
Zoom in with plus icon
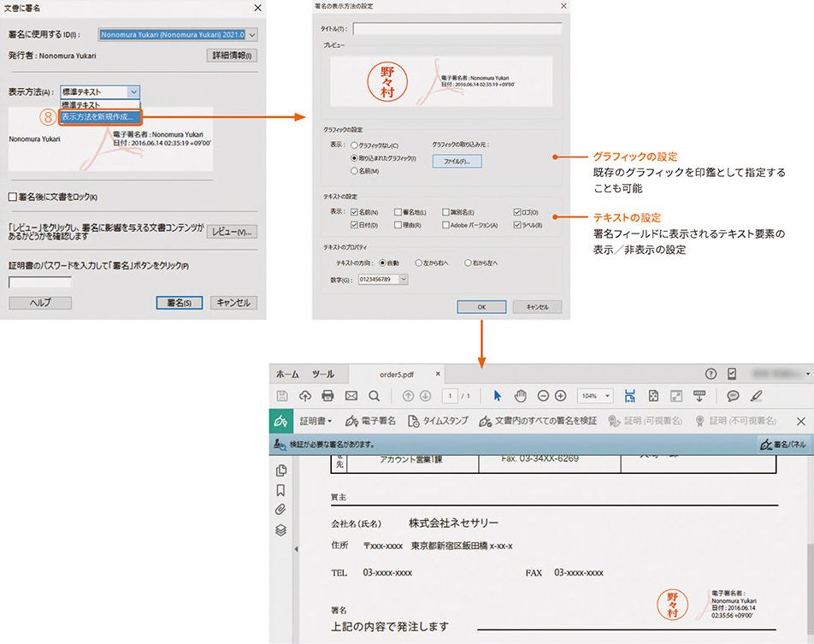[x=560, y=396]
